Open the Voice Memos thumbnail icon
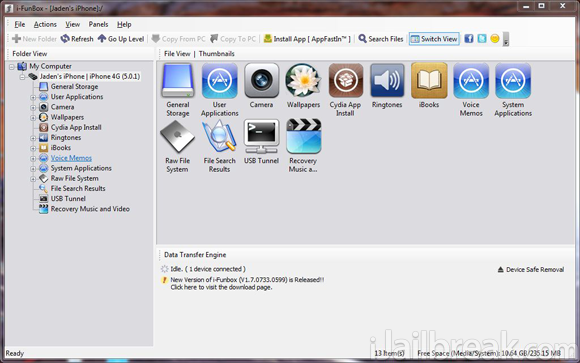This screenshot has width=580, height=363. click(471, 81)
